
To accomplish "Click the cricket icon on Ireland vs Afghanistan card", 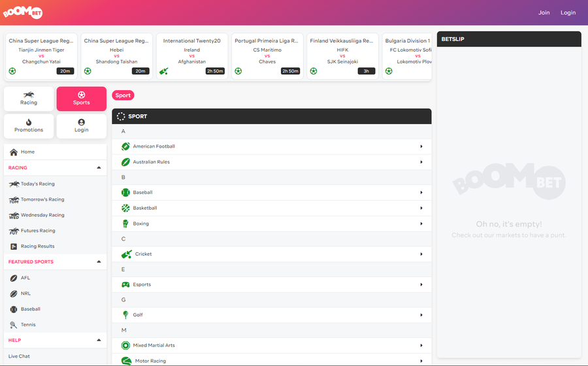I will click(x=164, y=71).
